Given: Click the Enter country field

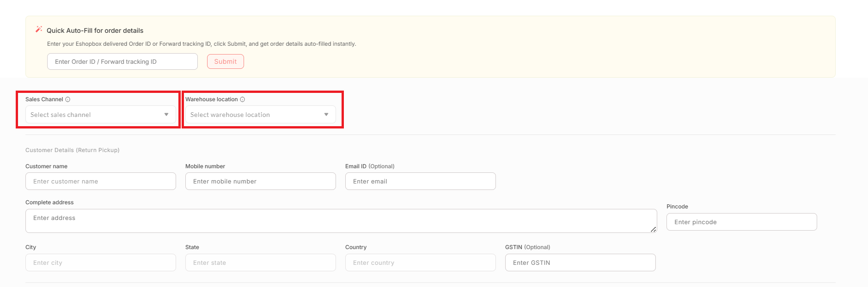Looking at the screenshot, I should [x=420, y=263].
